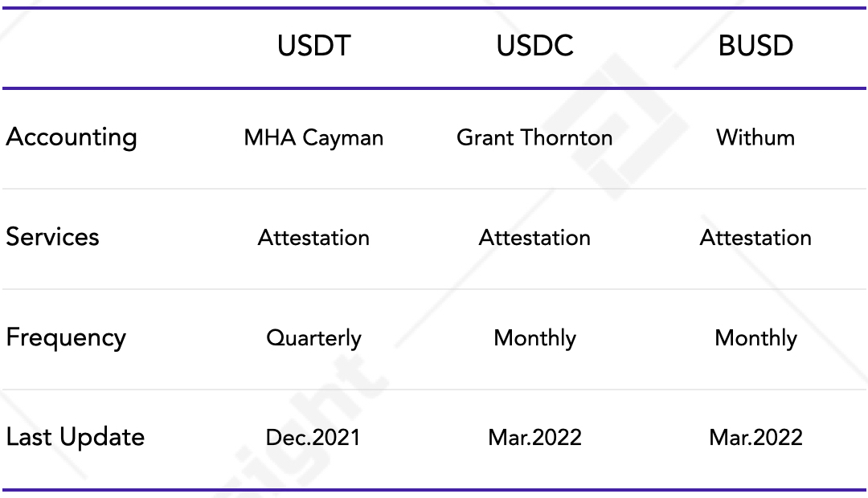Screen dimensions: 868x498
Task: Click the USDC Attestation cell
Action: tap(534, 238)
